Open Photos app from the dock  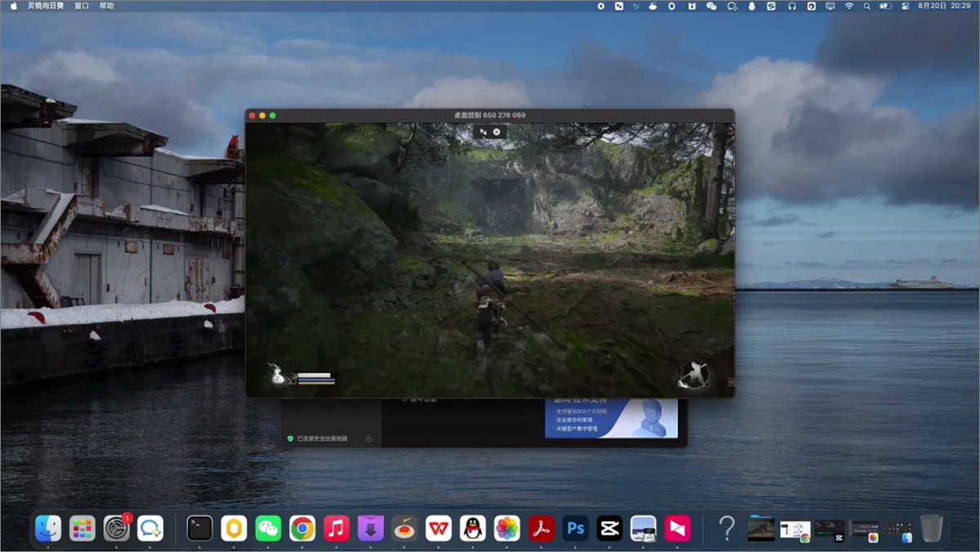(x=507, y=528)
